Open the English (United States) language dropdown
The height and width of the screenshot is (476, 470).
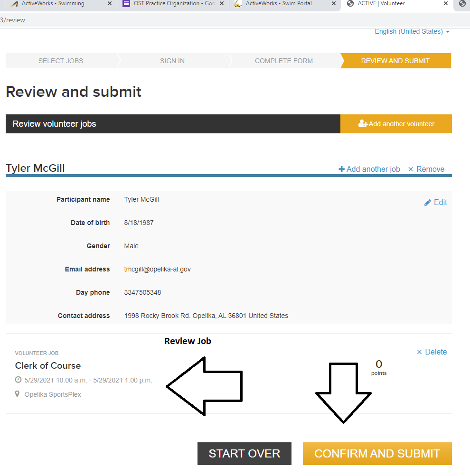coord(412,31)
